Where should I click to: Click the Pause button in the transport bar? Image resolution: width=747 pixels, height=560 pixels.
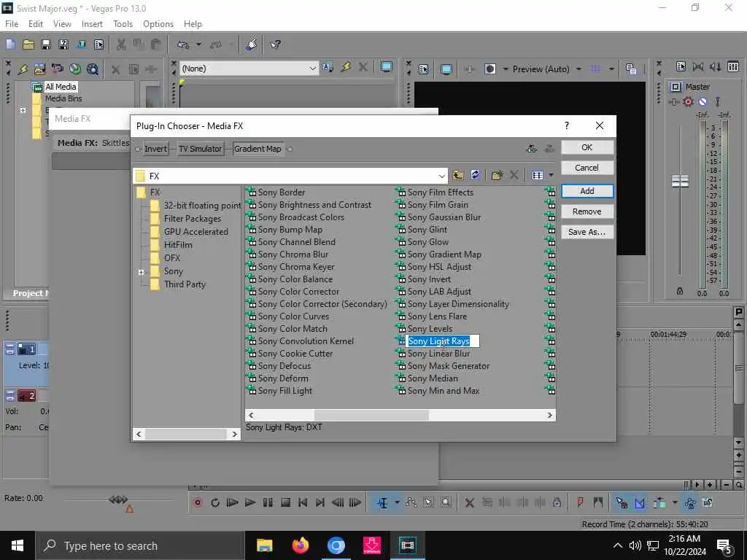click(x=268, y=502)
